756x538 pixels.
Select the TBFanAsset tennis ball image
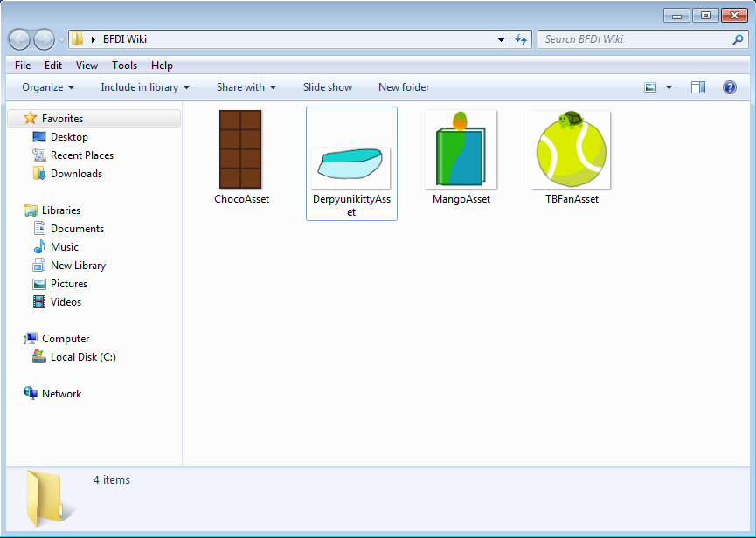pos(570,149)
